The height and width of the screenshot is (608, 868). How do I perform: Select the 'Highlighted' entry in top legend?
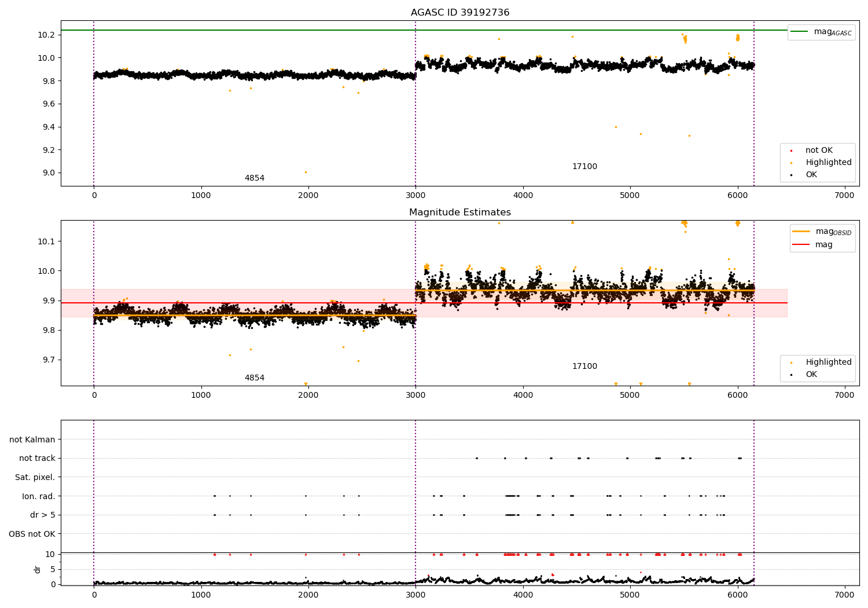[829, 163]
